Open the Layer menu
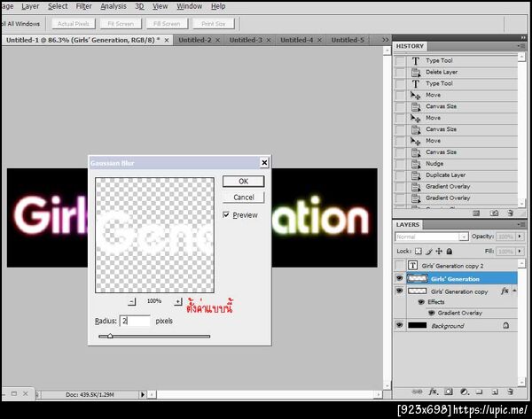The height and width of the screenshot is (419, 532). (30, 6)
